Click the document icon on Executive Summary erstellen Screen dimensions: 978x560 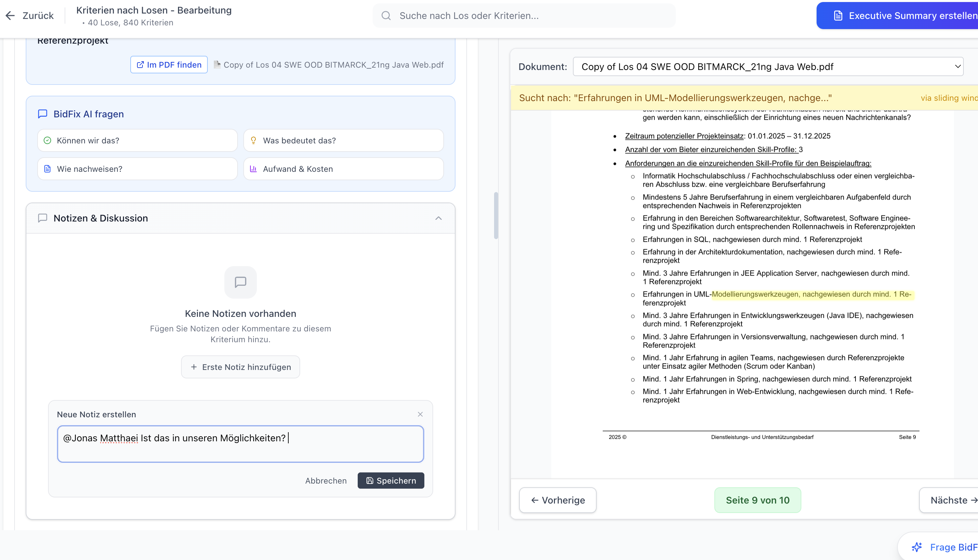[x=838, y=15]
